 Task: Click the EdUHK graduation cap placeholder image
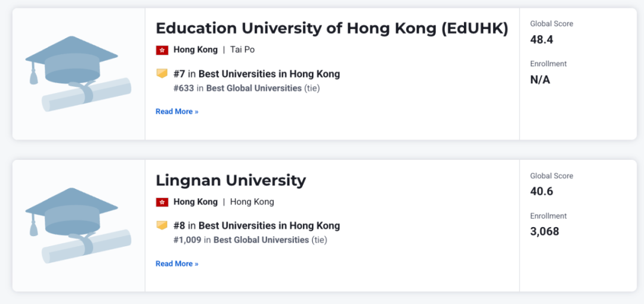coord(78,74)
